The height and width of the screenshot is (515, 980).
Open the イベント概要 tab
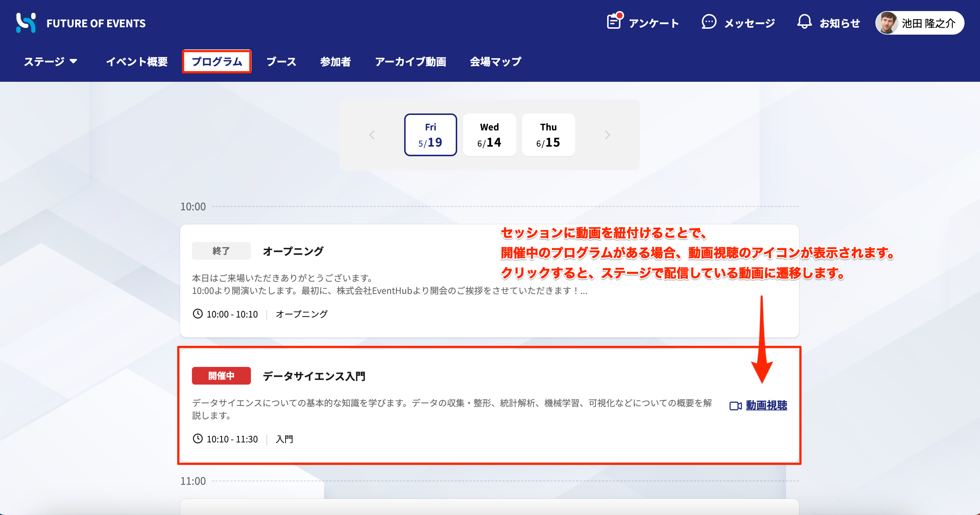137,62
